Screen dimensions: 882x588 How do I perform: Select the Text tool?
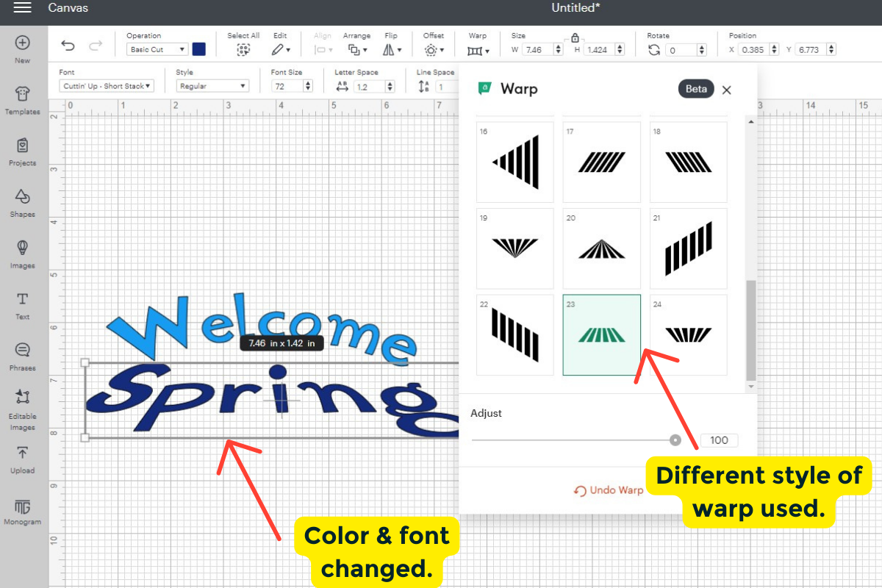coord(22,306)
